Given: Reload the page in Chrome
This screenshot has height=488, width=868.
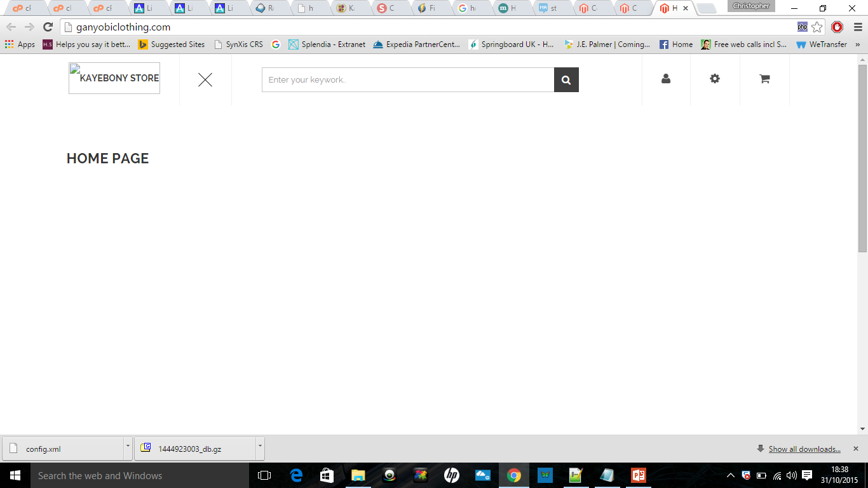Looking at the screenshot, I should coord(48,27).
